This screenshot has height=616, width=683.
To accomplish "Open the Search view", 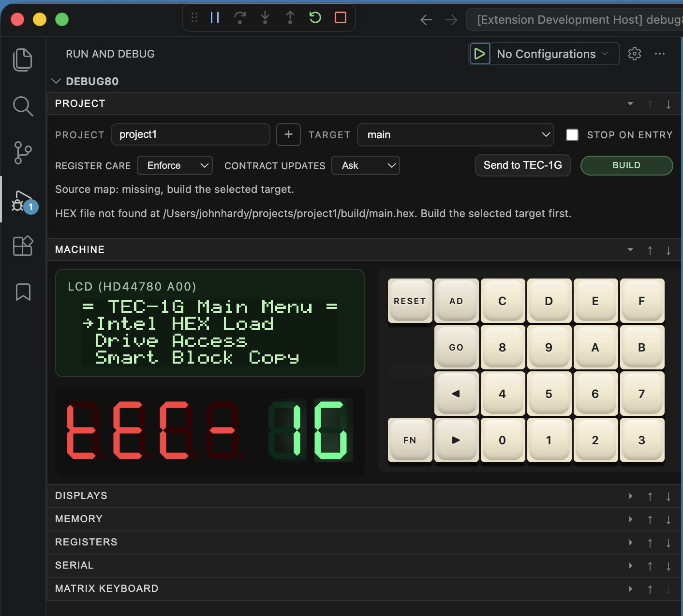I will point(23,106).
